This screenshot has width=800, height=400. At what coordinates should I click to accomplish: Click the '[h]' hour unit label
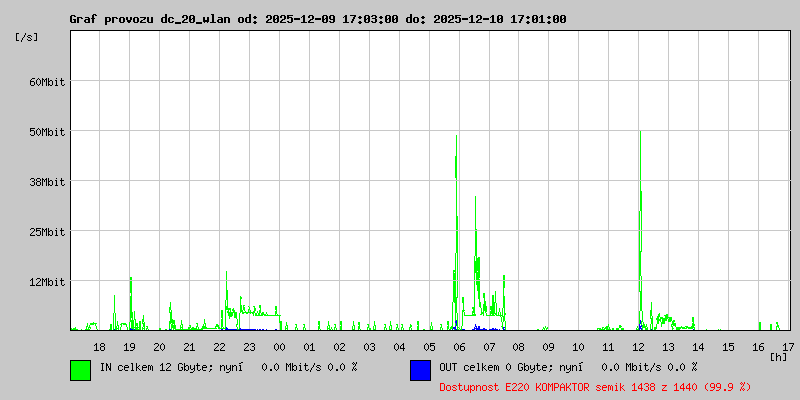point(778,357)
